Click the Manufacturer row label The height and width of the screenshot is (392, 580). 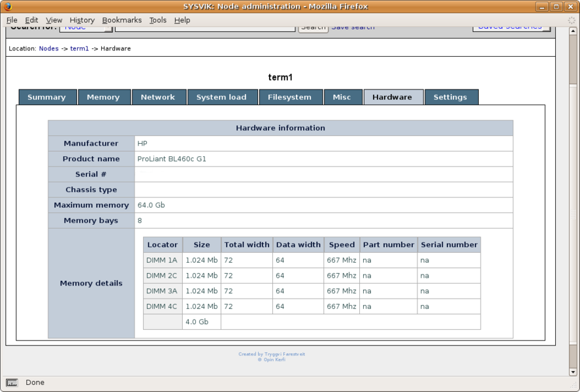coord(91,143)
